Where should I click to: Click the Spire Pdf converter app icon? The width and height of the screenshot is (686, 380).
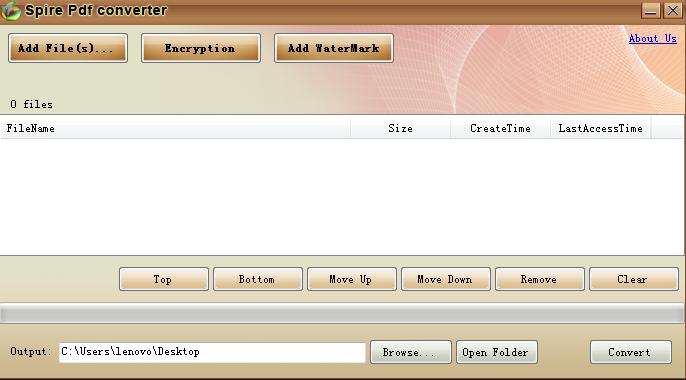(10, 10)
